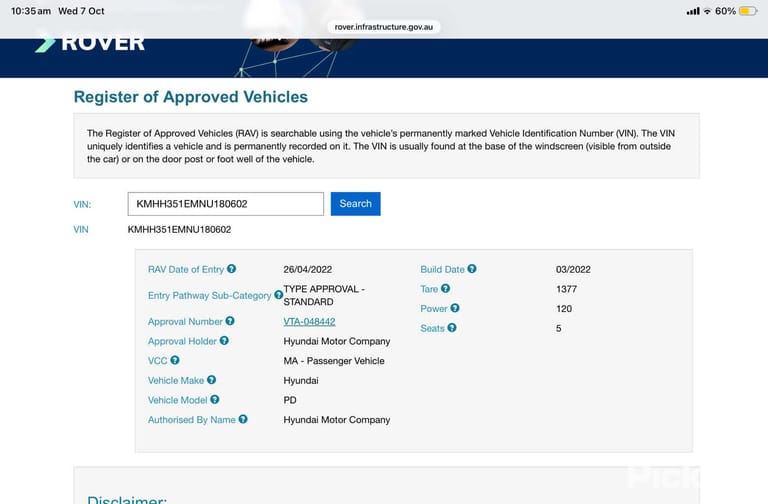This screenshot has width=768, height=504.
Task: Click the Approval Holder label
Action: coord(182,341)
